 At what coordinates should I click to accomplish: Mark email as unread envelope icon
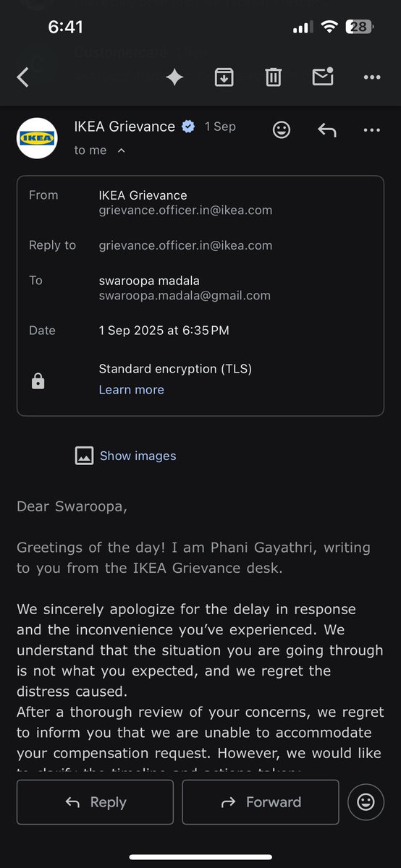tap(323, 77)
